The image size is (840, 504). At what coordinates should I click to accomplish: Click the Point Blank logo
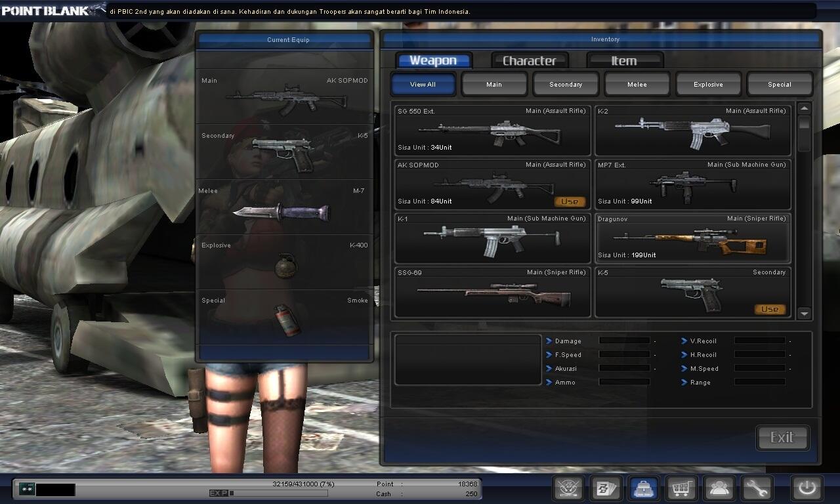coord(52,9)
